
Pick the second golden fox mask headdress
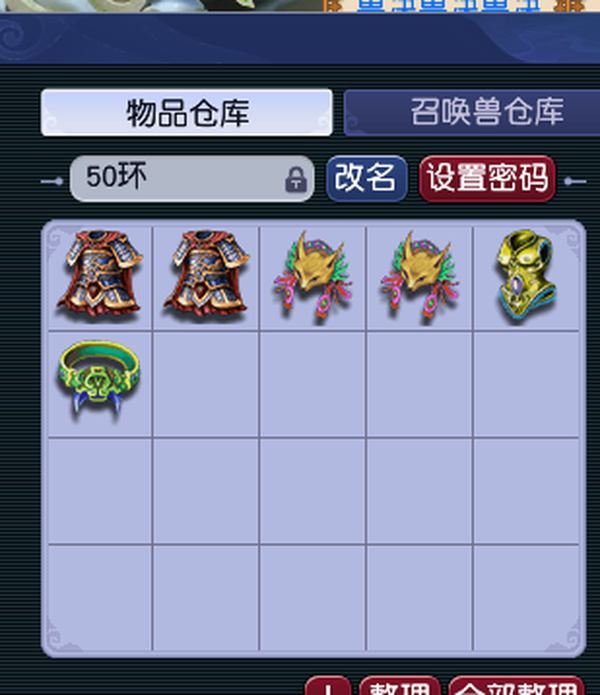coord(419,276)
